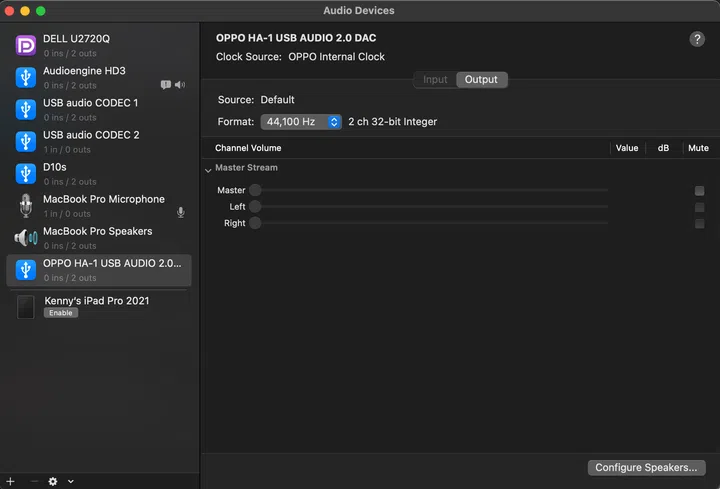Select USB audio CODEC 1 device name
The height and width of the screenshot is (489, 720).
click(x=90, y=103)
